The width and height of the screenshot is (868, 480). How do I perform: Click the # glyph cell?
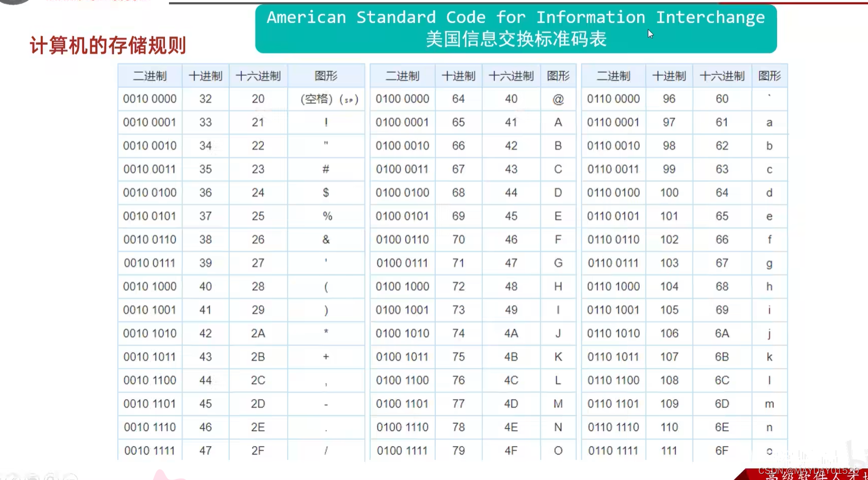326,169
